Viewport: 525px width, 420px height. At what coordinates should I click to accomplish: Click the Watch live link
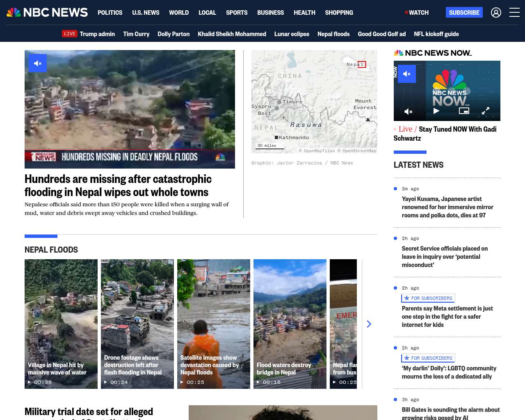coord(417,13)
